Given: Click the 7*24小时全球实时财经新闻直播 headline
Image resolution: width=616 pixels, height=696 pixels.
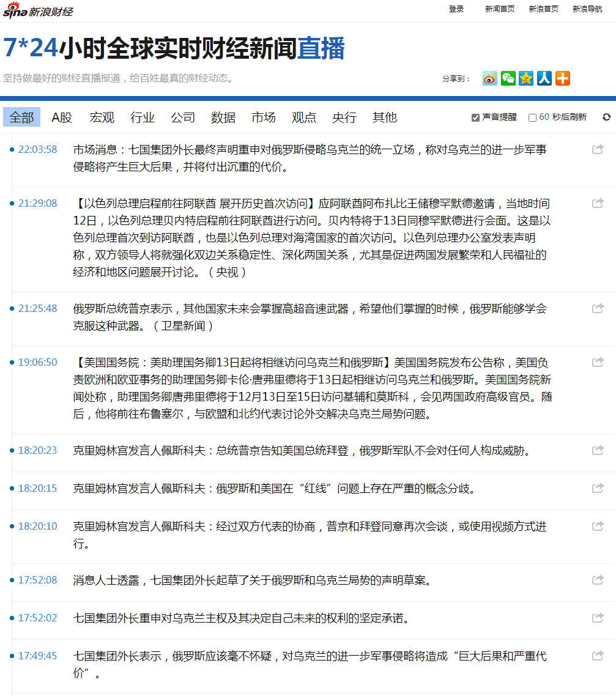Looking at the screenshot, I should [x=174, y=48].
